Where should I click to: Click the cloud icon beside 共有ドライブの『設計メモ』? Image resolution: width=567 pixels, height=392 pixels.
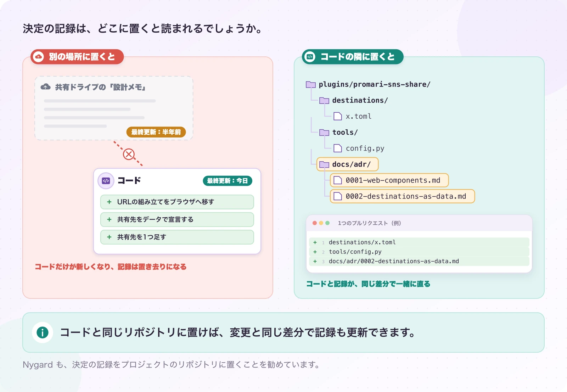[x=46, y=87]
